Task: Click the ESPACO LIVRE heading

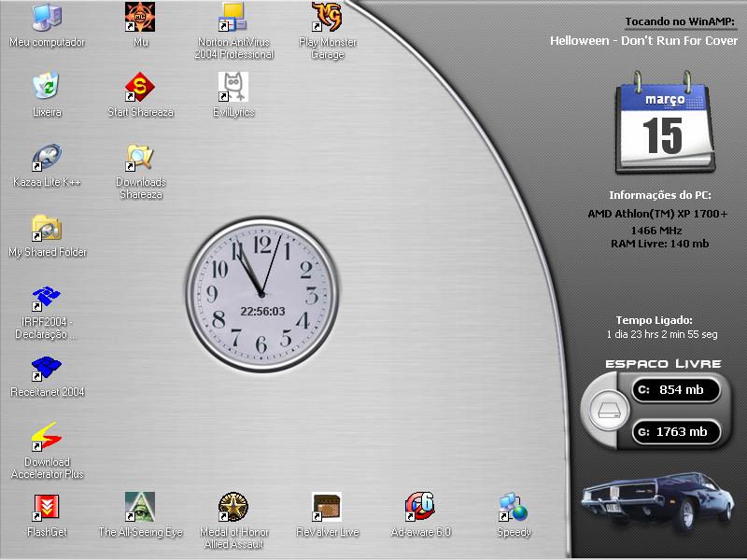Action: tap(663, 364)
